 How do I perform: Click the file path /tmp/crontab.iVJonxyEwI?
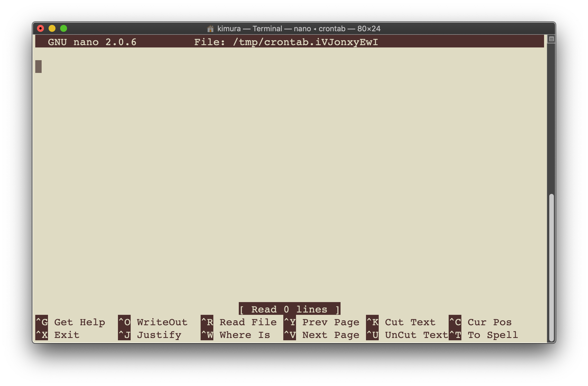tap(306, 42)
